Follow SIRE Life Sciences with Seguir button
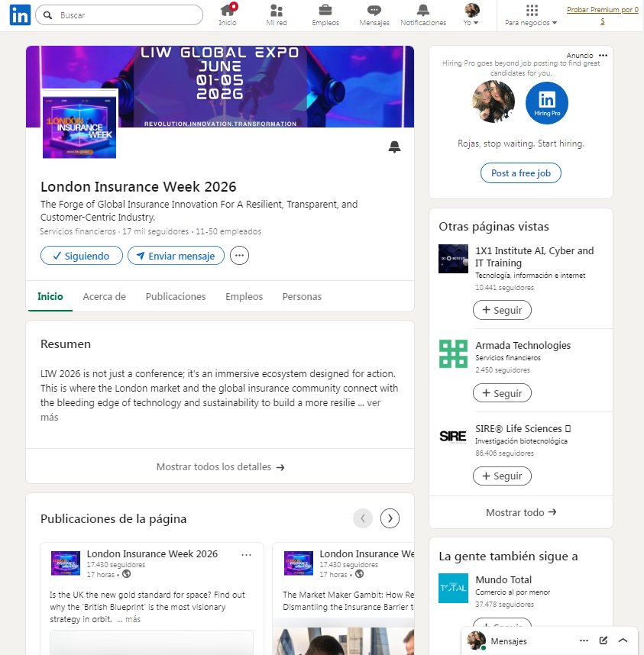 (x=502, y=476)
